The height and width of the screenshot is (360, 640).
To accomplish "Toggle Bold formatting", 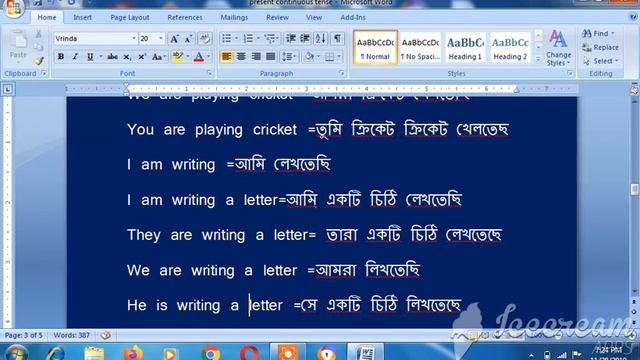I will [61, 57].
